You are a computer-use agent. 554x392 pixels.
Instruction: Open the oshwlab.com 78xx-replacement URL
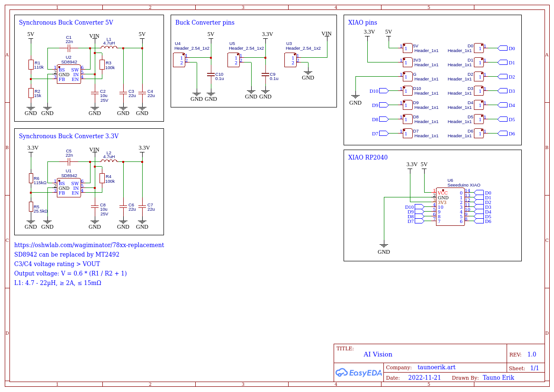click(89, 245)
